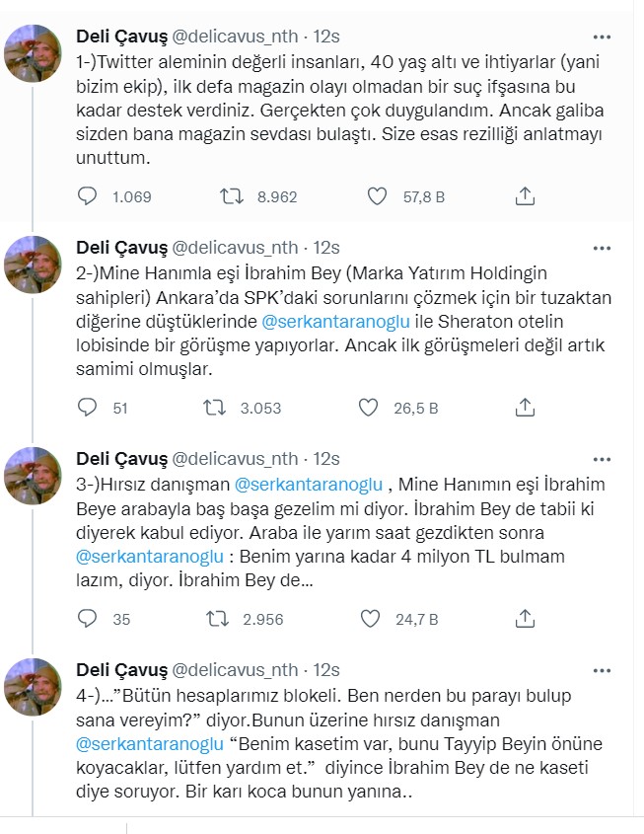This screenshot has height=834, width=644.
Task: Like the first tweet with 57,8 B likes
Action: tap(376, 196)
